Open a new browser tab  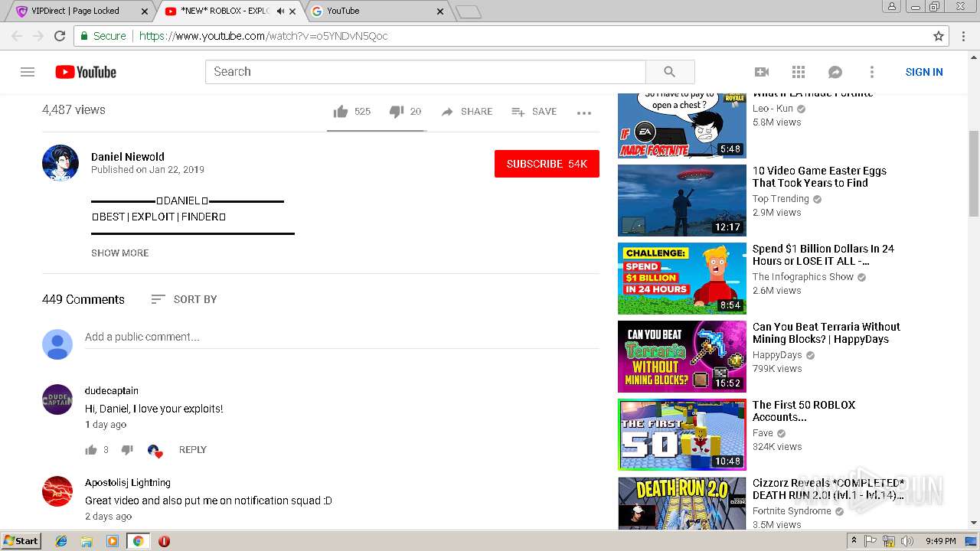[469, 11]
